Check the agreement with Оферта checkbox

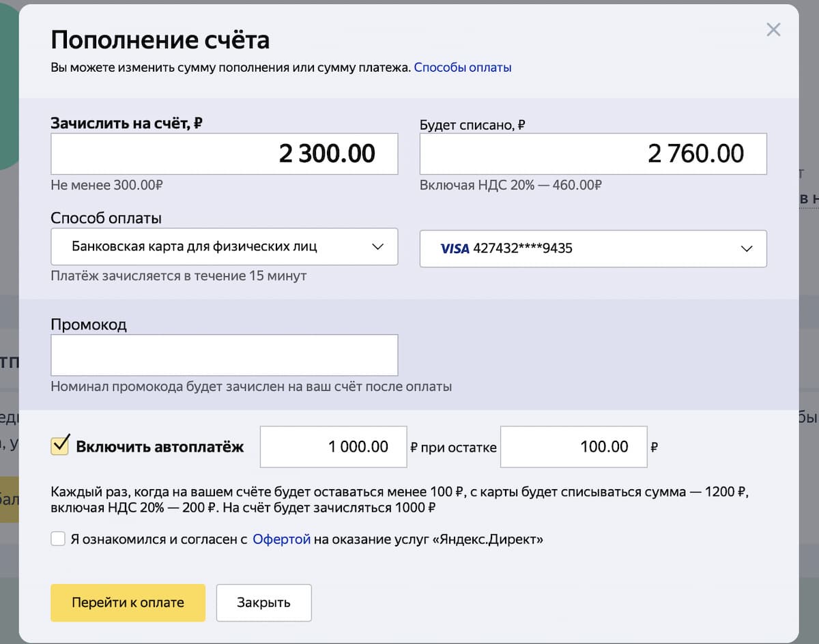58,539
